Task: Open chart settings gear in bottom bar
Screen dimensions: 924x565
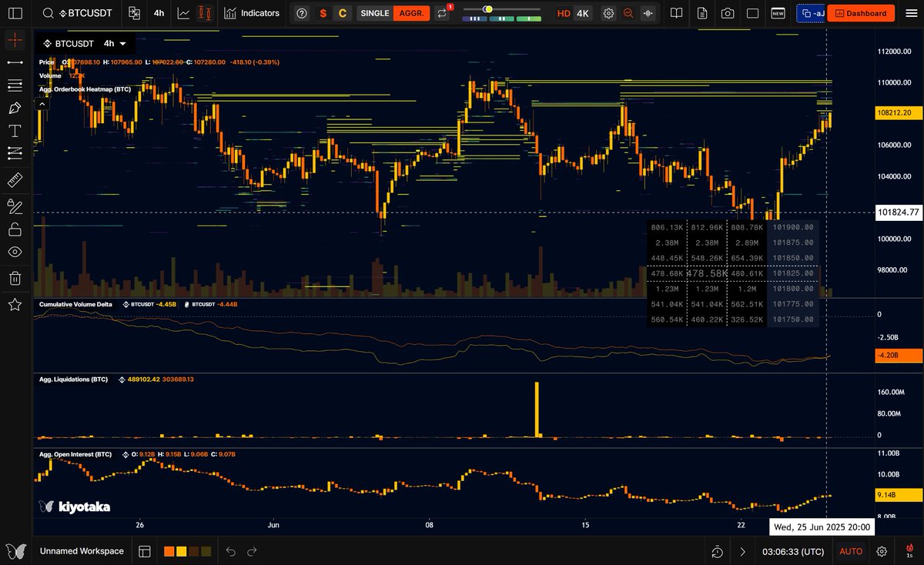Action: 882,551
